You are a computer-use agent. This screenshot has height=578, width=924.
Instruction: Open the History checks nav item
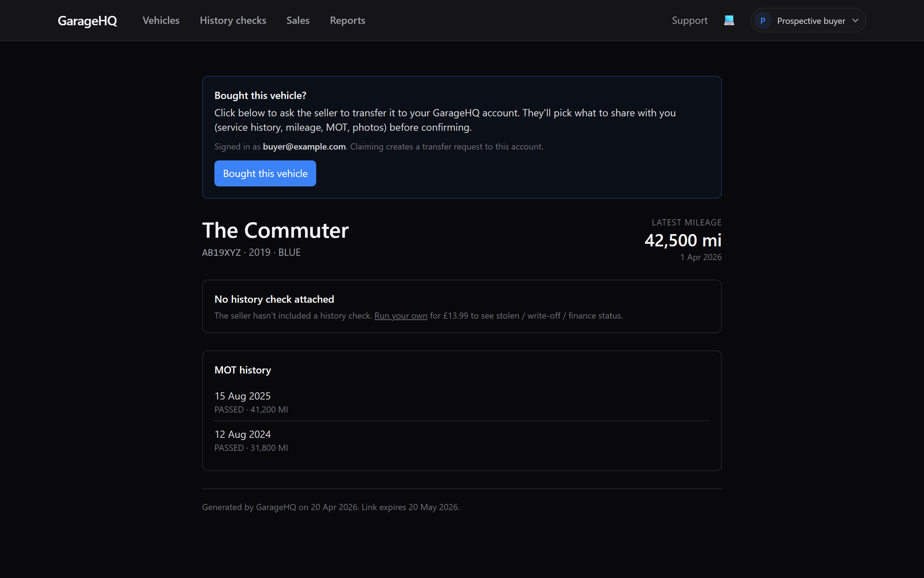(x=233, y=20)
